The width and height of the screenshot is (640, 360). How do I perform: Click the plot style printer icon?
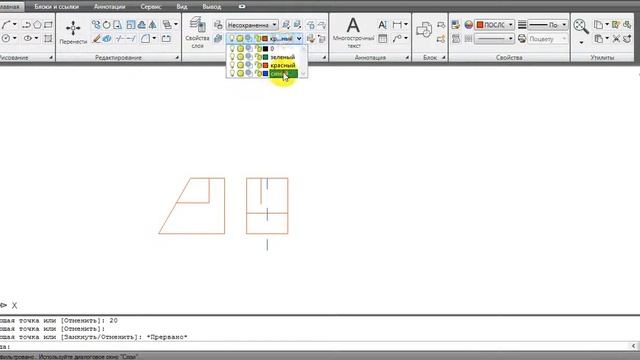pos(522,39)
